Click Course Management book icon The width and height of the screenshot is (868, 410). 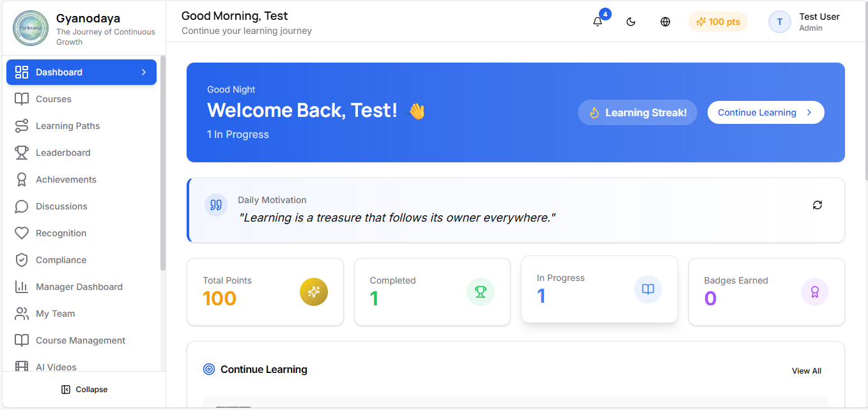(22, 340)
